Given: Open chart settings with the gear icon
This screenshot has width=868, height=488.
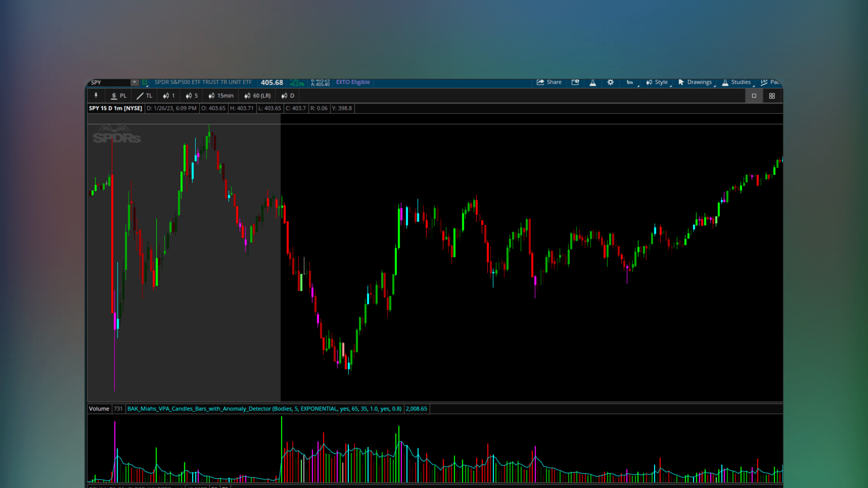Looking at the screenshot, I should [x=611, y=82].
